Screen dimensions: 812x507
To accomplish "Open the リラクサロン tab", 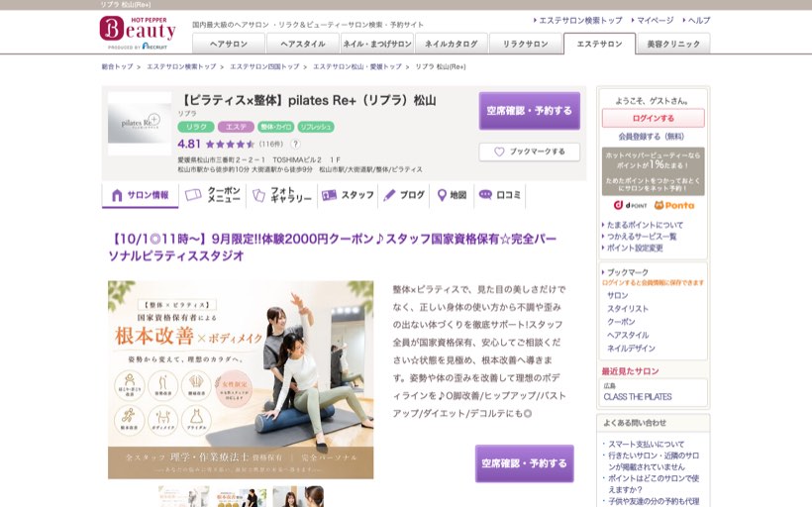I will [x=525, y=44].
